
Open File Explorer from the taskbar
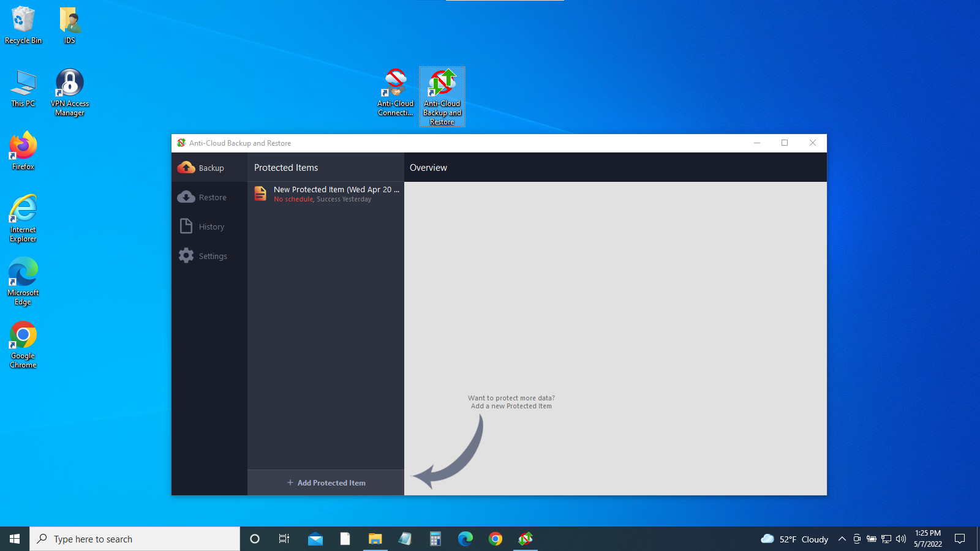(375, 539)
